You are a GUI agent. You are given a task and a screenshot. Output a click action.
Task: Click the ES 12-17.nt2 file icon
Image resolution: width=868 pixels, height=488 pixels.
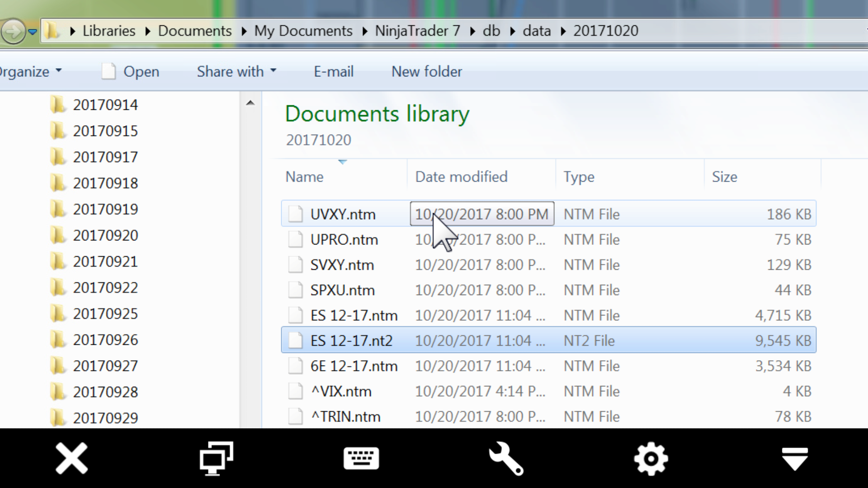tap(296, 340)
